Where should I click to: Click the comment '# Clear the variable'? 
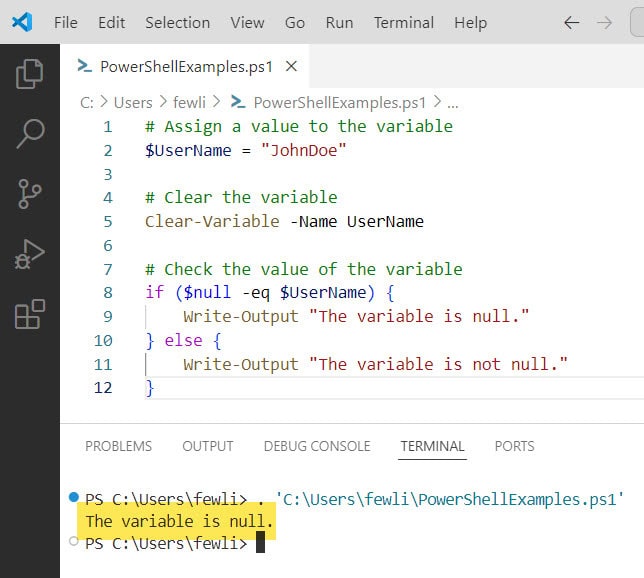pos(241,198)
